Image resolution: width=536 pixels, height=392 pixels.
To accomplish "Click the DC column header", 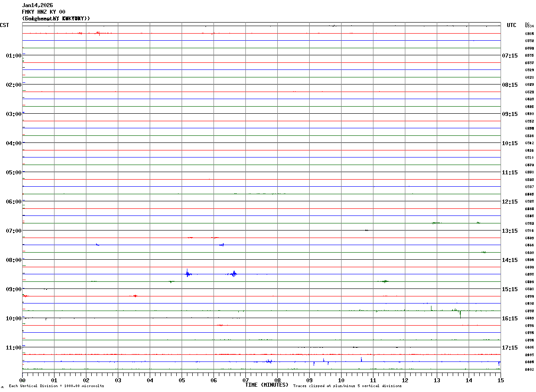I will coord(527,24).
